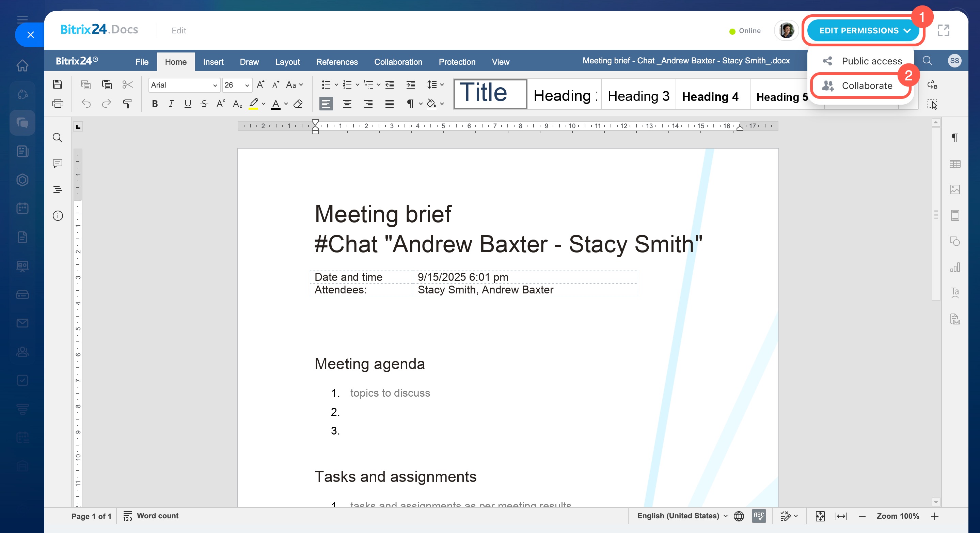Click the search icon in the header
Screen dimensions: 980x533
pyautogui.click(x=927, y=61)
